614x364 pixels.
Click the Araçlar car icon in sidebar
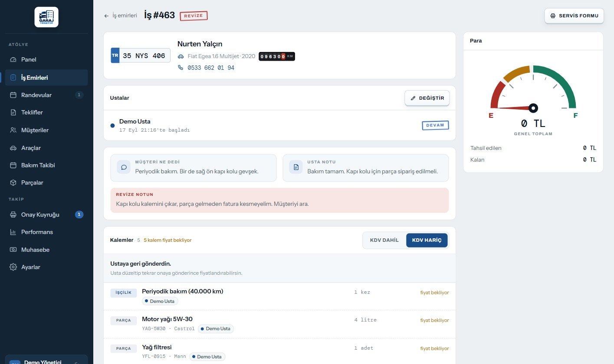coord(13,148)
